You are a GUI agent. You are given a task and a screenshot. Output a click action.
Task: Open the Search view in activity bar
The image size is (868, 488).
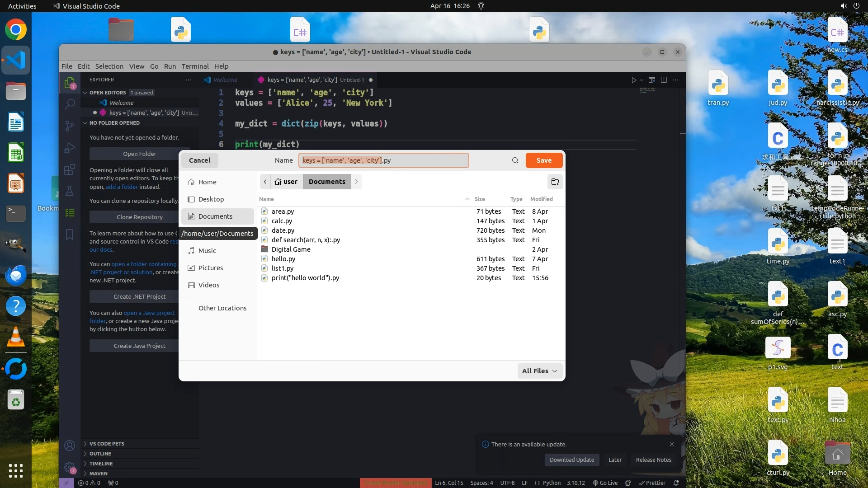tap(70, 104)
